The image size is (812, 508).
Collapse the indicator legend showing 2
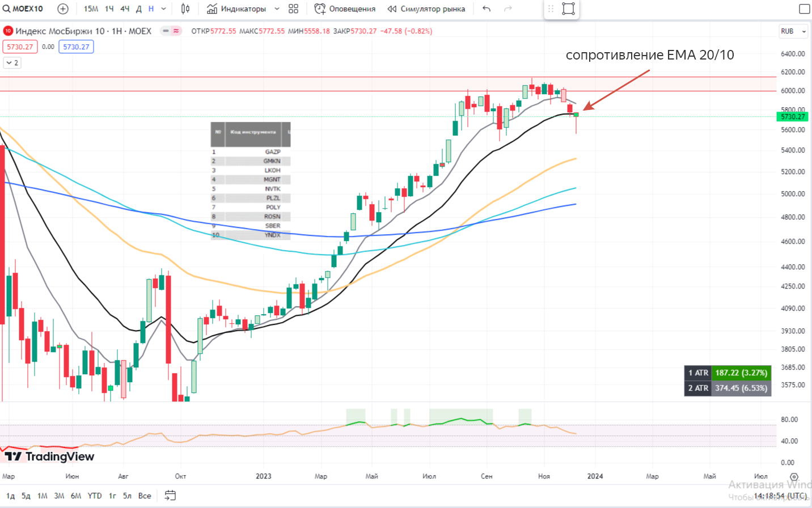coord(12,63)
